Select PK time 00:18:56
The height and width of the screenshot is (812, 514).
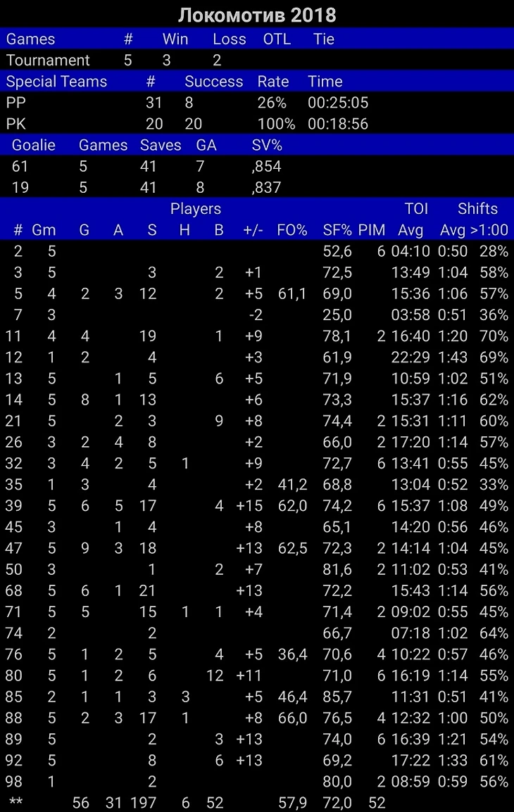click(338, 124)
